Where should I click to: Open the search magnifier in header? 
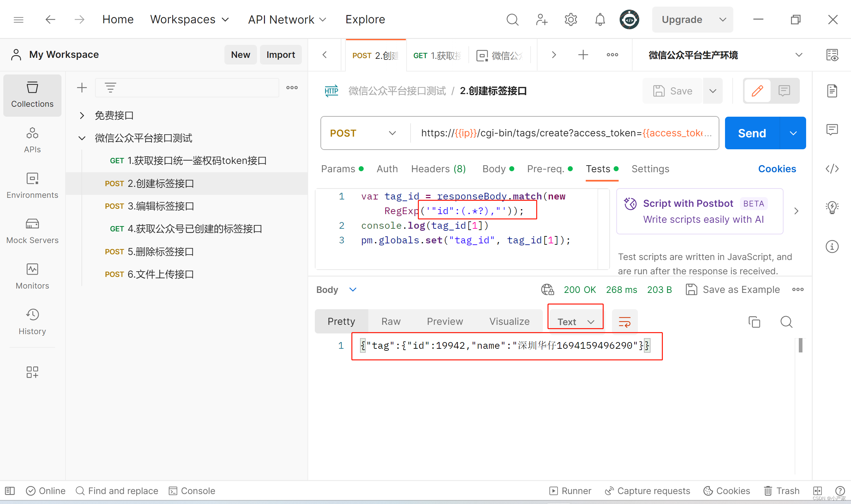[513, 20]
